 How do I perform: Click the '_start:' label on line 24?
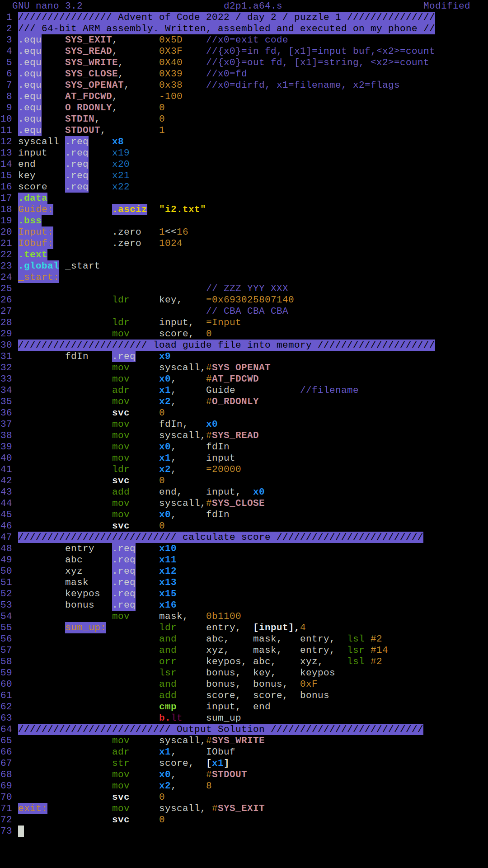click(x=38, y=277)
